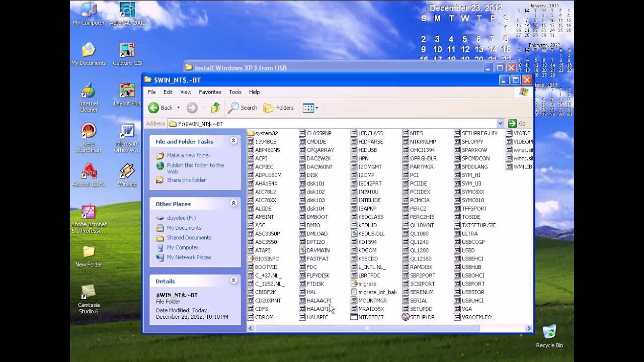The image size is (644, 362).
Task: Select Nero StartSmart desktop icon
Action: 89,138
